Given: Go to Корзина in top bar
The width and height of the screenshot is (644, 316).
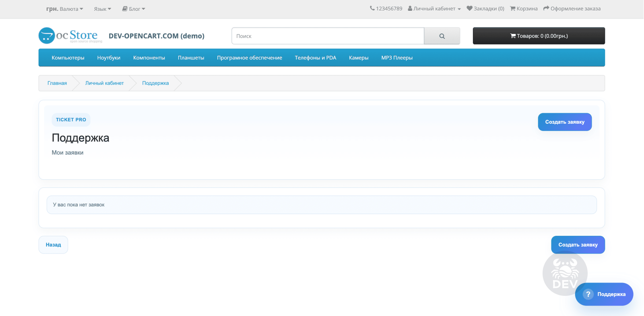Looking at the screenshot, I should (x=524, y=8).
